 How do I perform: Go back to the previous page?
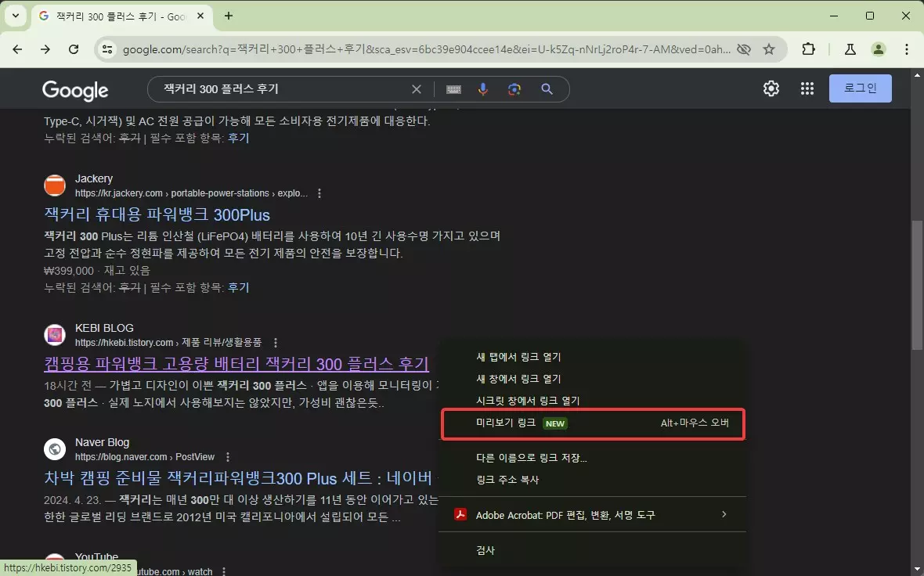(x=17, y=49)
